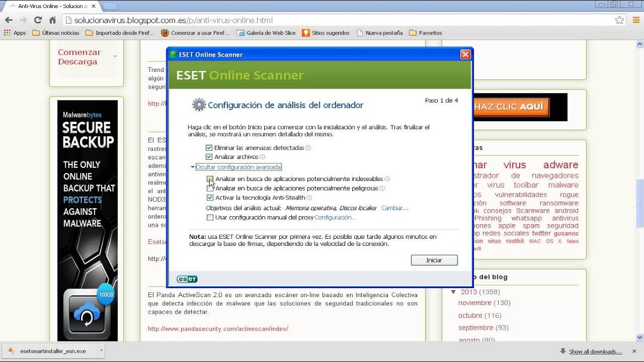Open the Comenzar Descarga dropdown arrow

(115, 56)
